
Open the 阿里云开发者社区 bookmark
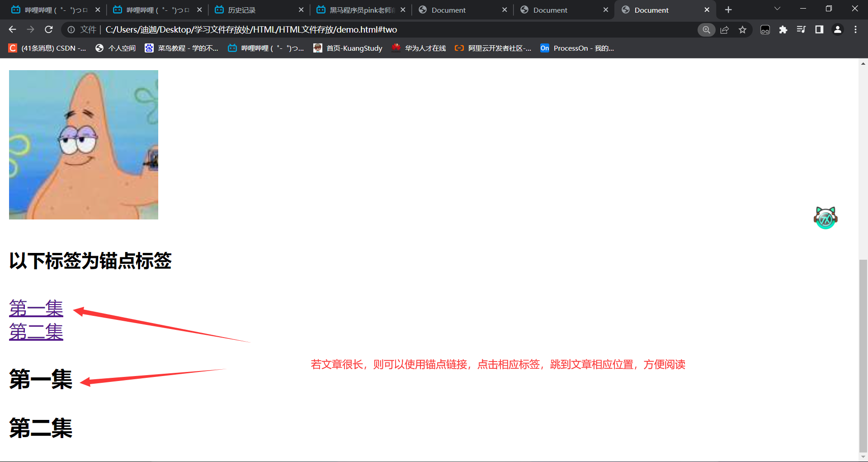pyautogui.click(x=493, y=48)
